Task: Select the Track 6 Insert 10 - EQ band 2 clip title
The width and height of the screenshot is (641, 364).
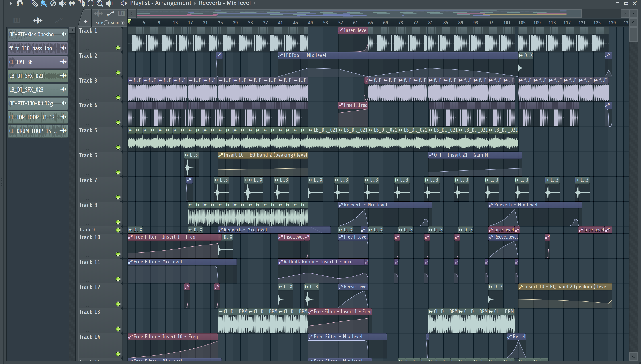Action: pos(265,155)
